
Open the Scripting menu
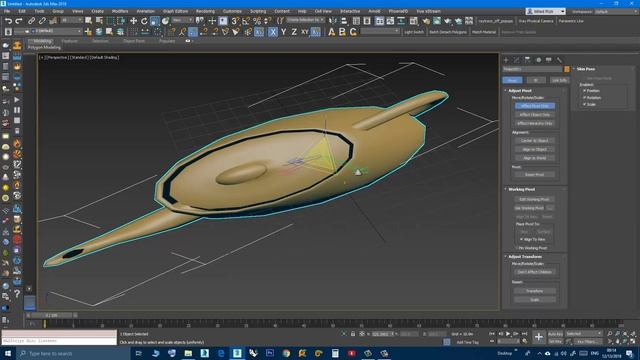coord(258,11)
